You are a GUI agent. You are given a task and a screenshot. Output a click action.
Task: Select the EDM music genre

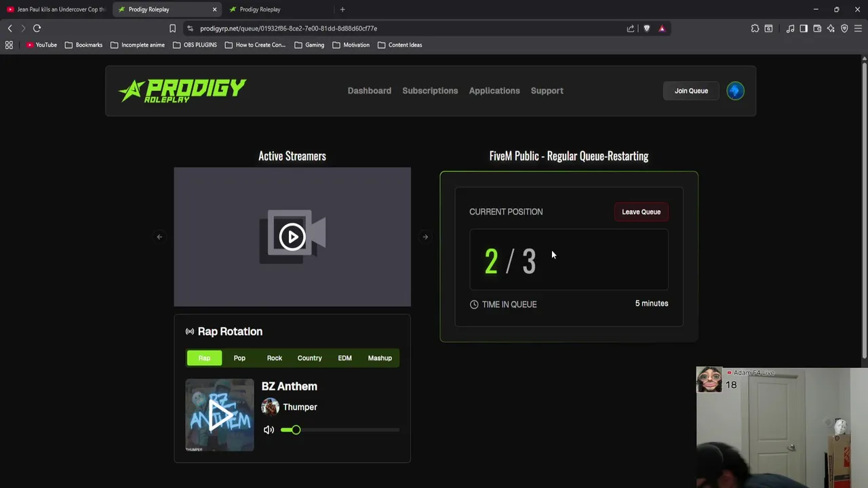pos(344,358)
